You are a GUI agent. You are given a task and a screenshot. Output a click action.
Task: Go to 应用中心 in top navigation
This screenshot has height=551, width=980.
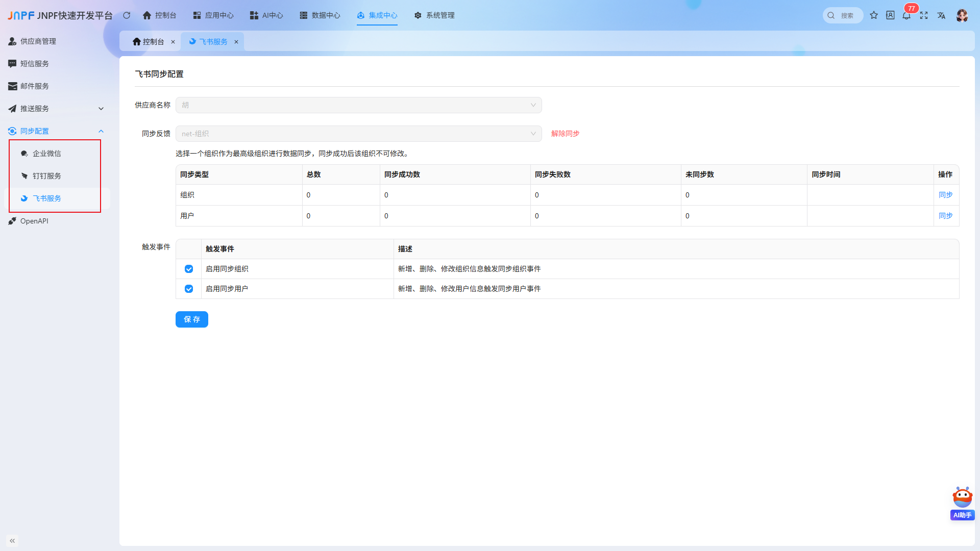213,15
